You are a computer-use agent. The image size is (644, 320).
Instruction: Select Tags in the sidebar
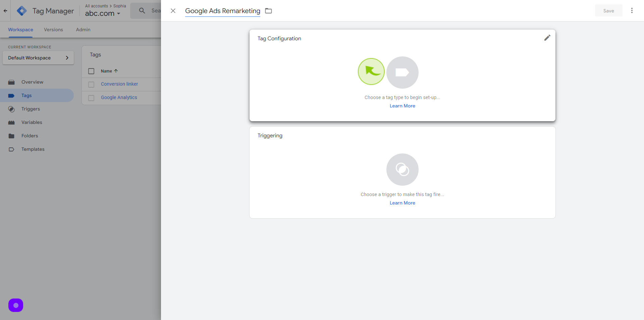click(x=37, y=95)
